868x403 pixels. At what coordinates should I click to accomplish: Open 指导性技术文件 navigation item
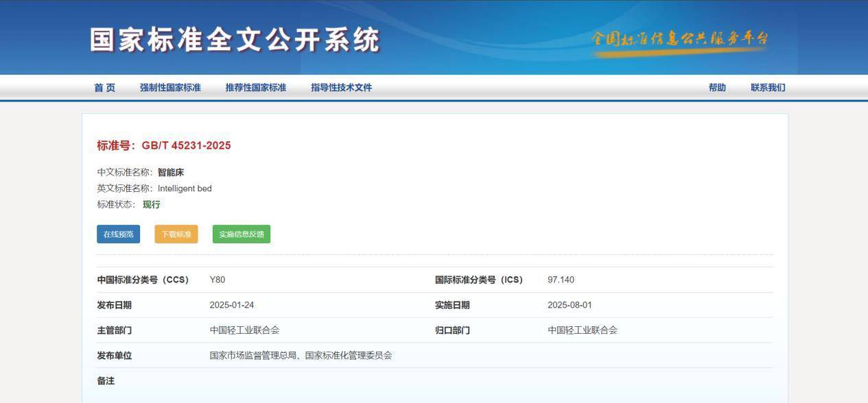coord(341,88)
